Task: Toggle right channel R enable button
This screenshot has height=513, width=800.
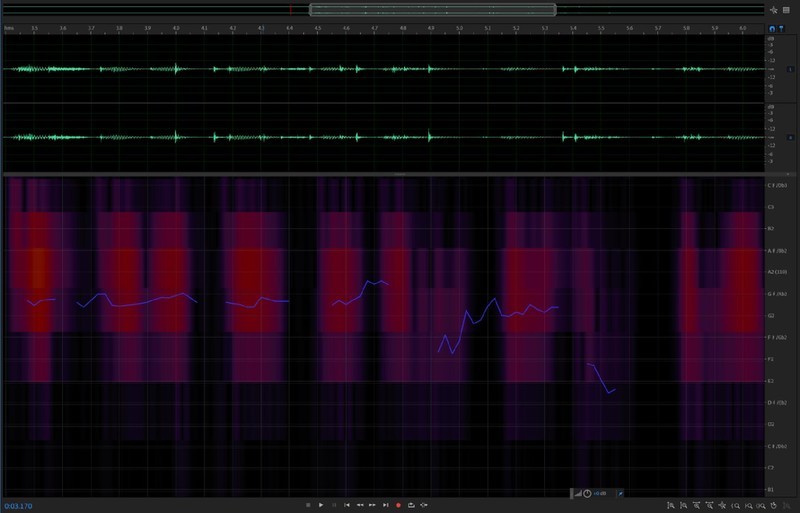Action: (x=791, y=137)
